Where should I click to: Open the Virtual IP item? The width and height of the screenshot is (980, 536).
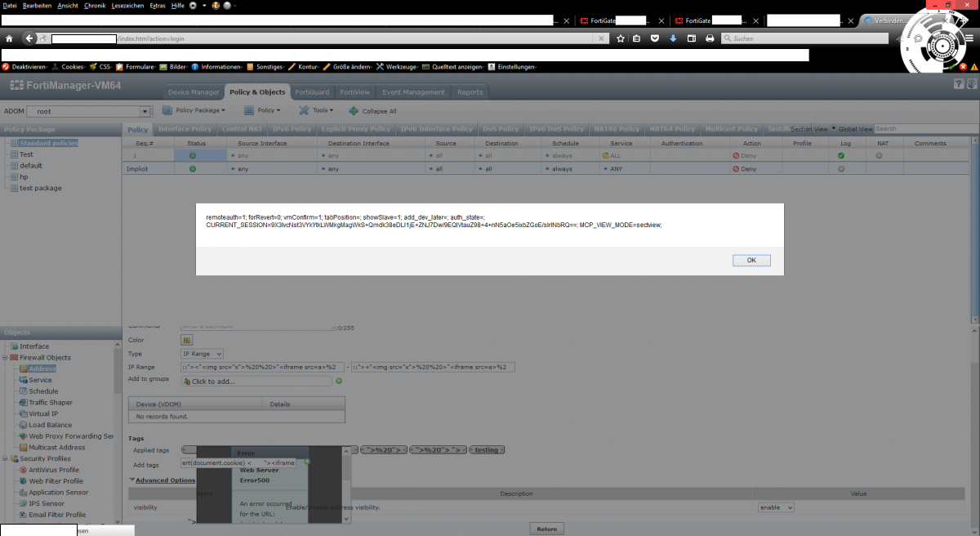coord(43,414)
